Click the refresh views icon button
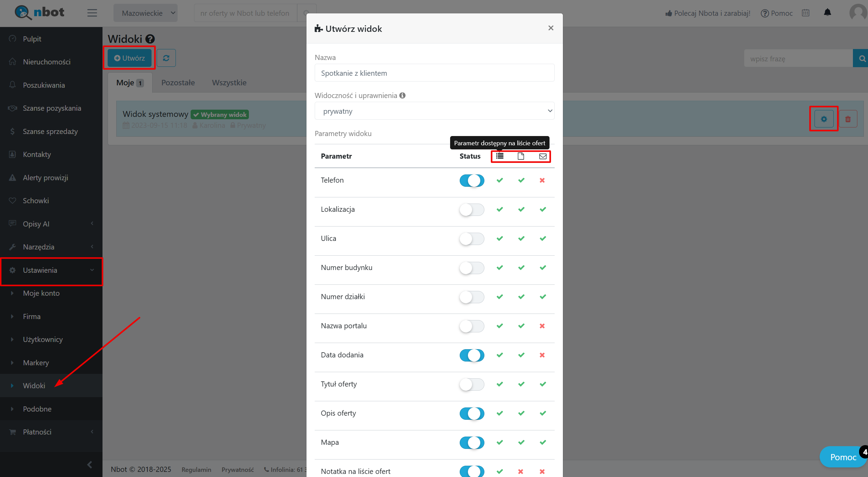This screenshot has height=477, width=868. tap(166, 58)
